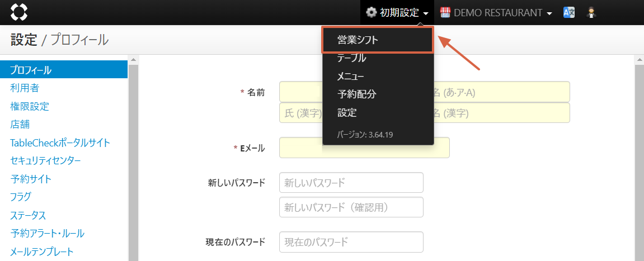
Task: Choose 設定 in the dropdown menu
Action: coord(347,112)
